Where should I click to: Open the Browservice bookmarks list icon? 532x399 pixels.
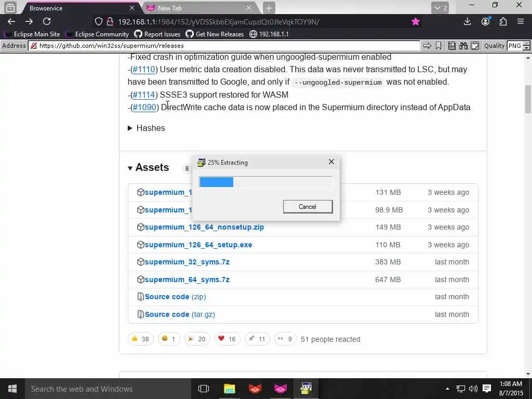[452, 46]
